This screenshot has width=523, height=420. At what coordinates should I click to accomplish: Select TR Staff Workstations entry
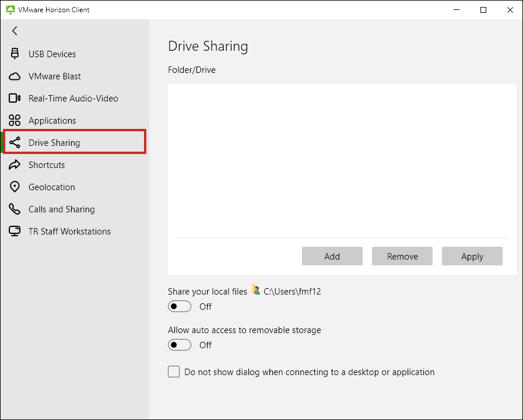point(75,232)
